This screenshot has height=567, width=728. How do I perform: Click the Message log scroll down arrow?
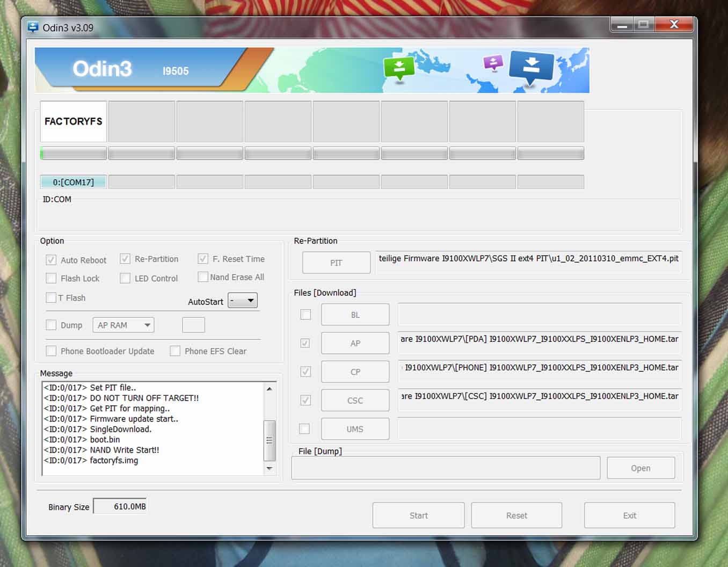[x=270, y=469]
